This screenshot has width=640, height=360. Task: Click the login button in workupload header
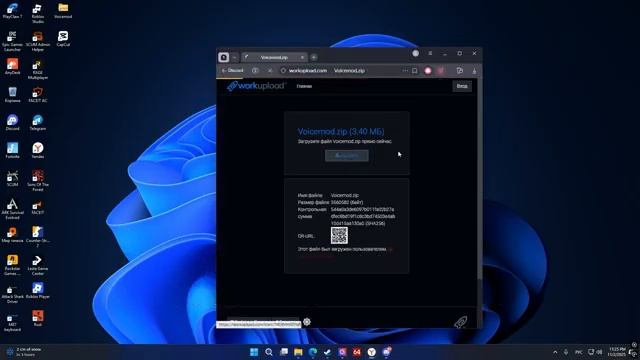click(x=462, y=86)
